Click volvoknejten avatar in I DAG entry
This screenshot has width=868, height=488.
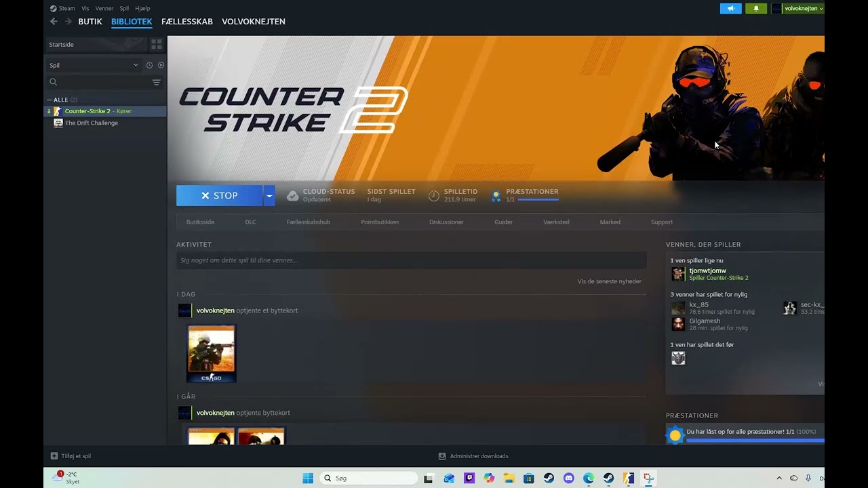click(x=184, y=310)
